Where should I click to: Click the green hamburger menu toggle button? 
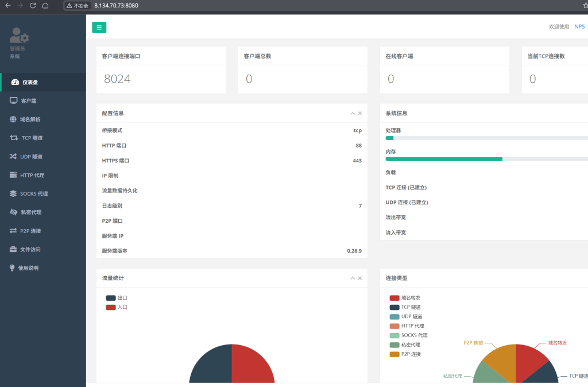coord(99,27)
